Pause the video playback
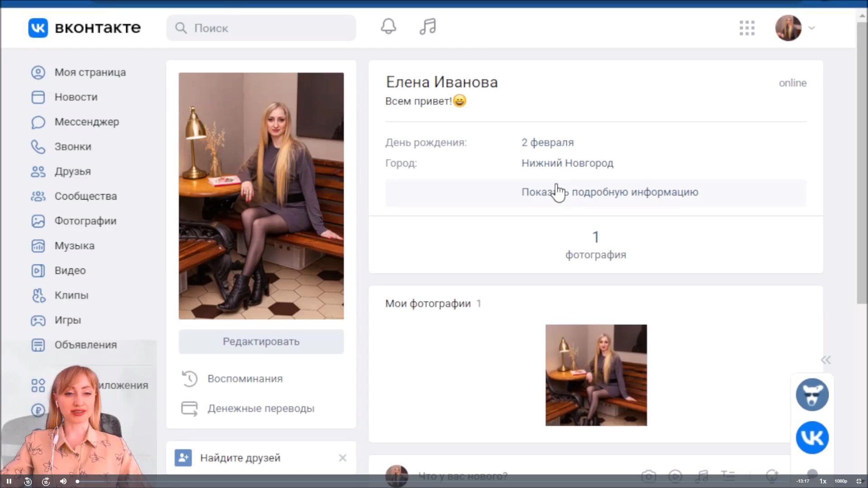Viewport: 868px width, 488px height. click(9, 481)
